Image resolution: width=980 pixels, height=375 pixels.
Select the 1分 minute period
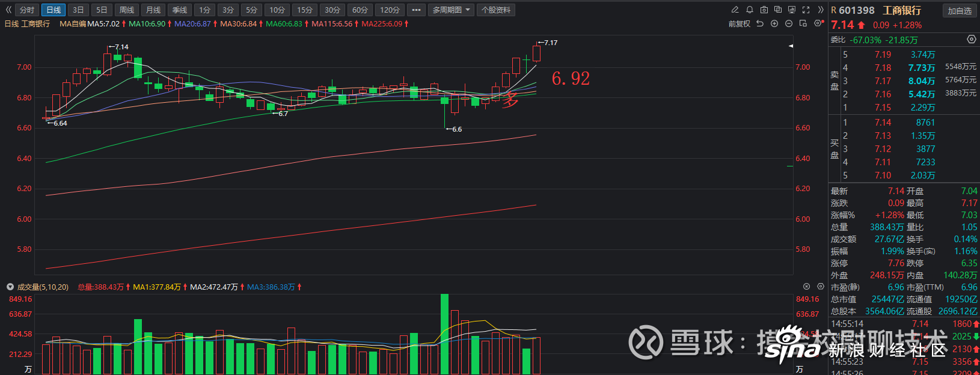tap(204, 10)
